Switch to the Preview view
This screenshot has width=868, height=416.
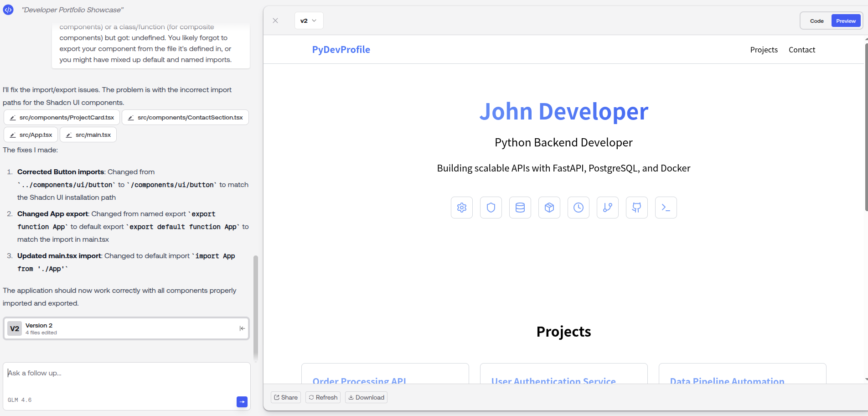coord(846,21)
